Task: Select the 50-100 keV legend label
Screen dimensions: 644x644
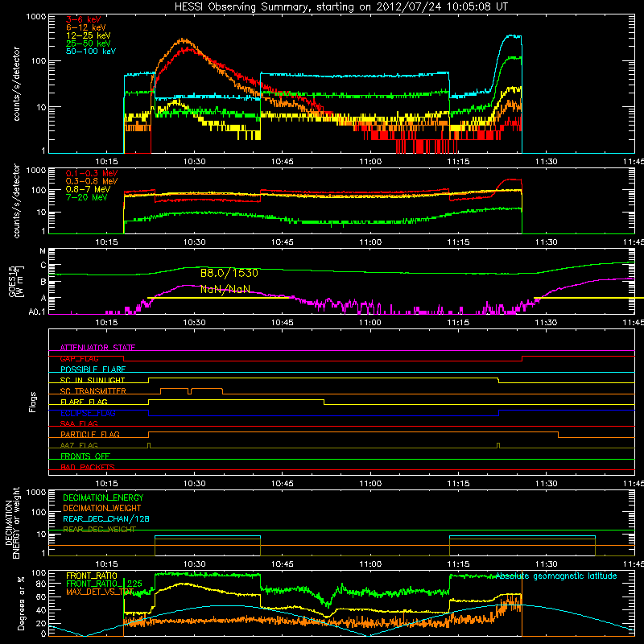Action: tap(91, 52)
